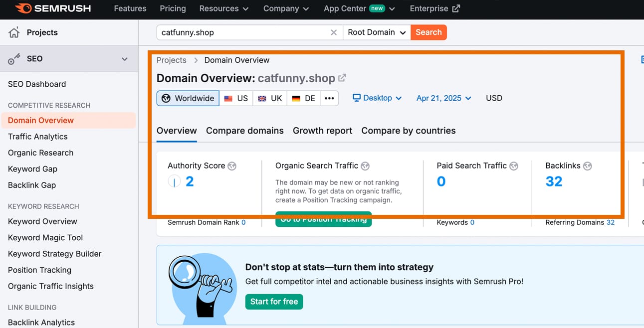Click the Organic Search Traffic globe icon

[365, 166]
